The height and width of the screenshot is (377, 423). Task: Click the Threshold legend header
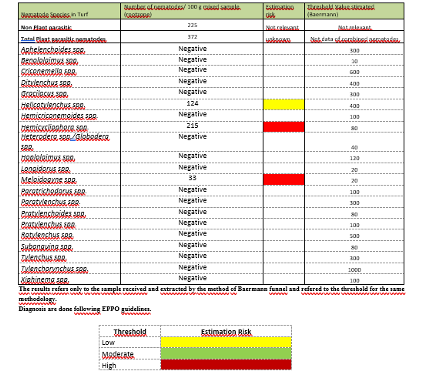130,332
